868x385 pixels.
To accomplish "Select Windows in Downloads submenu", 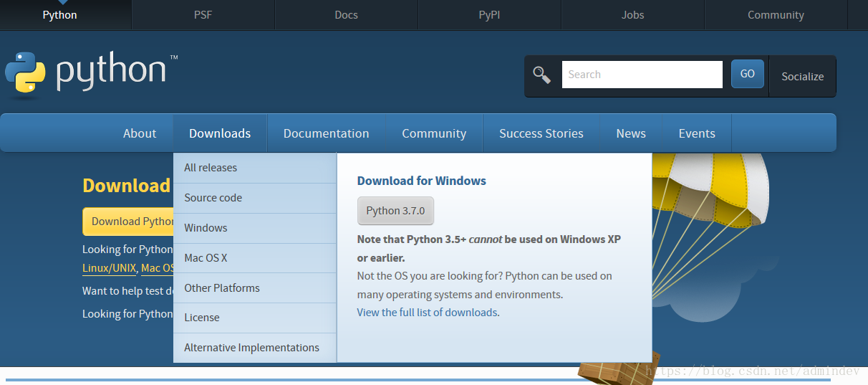I will (x=255, y=228).
